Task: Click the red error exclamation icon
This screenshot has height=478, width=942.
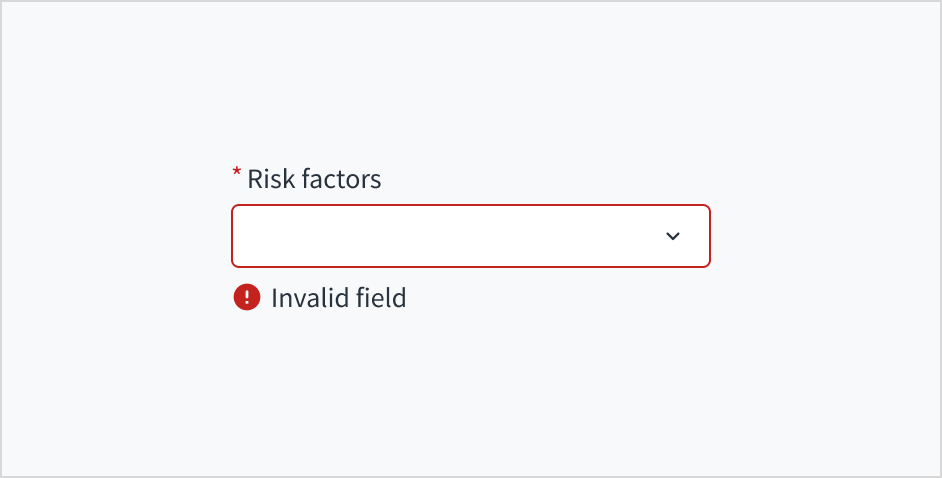Action: (x=246, y=297)
